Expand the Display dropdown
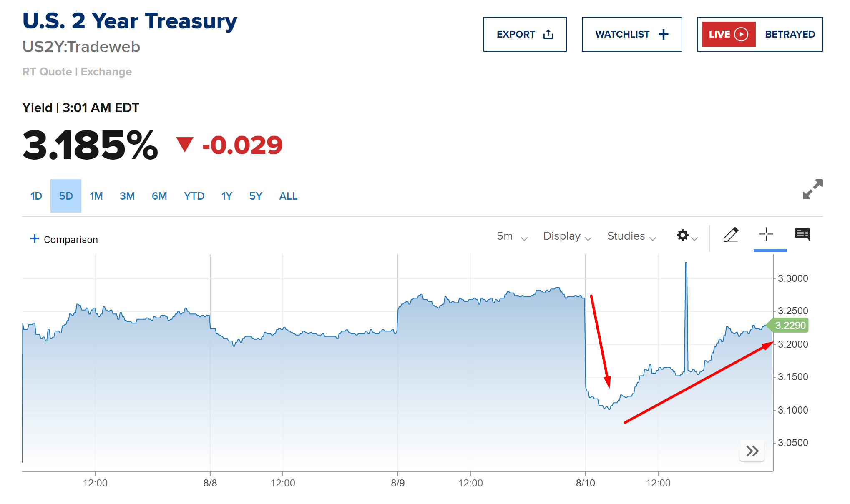The width and height of the screenshot is (850, 504). click(x=567, y=236)
